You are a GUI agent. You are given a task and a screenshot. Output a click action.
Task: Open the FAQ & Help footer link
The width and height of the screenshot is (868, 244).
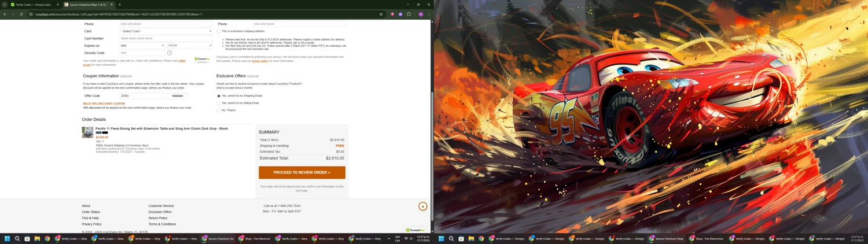point(90,218)
